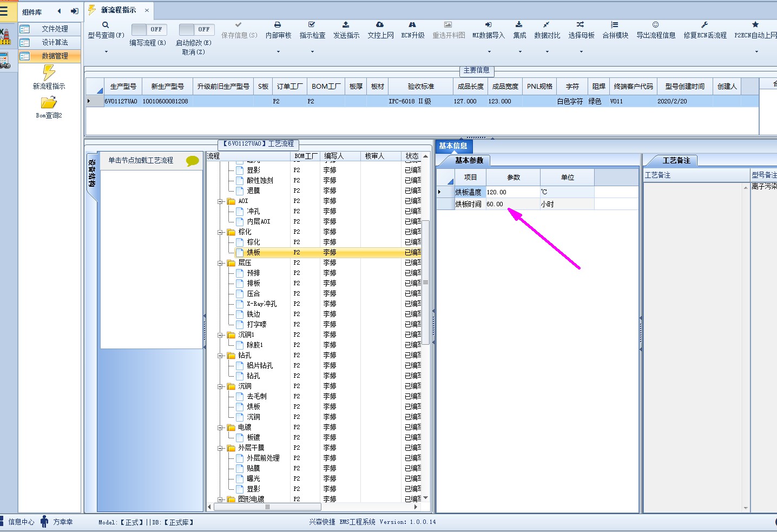Collapse the 棕化 tree folder
Screen dimensions: 777x532
(x=221, y=232)
